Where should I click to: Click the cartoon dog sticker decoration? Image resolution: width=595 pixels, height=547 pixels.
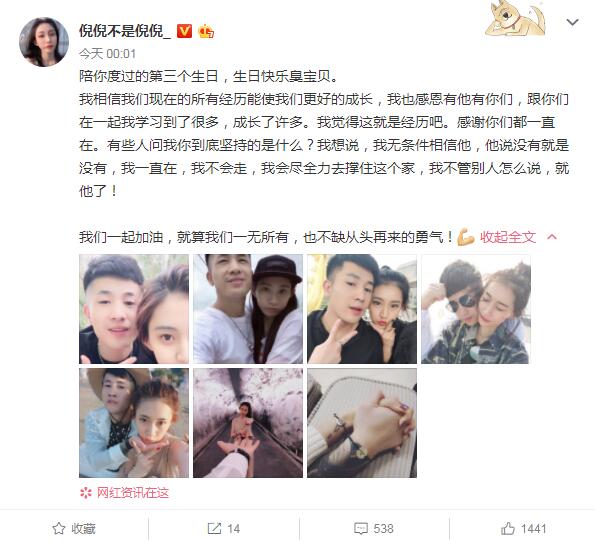pos(515,19)
